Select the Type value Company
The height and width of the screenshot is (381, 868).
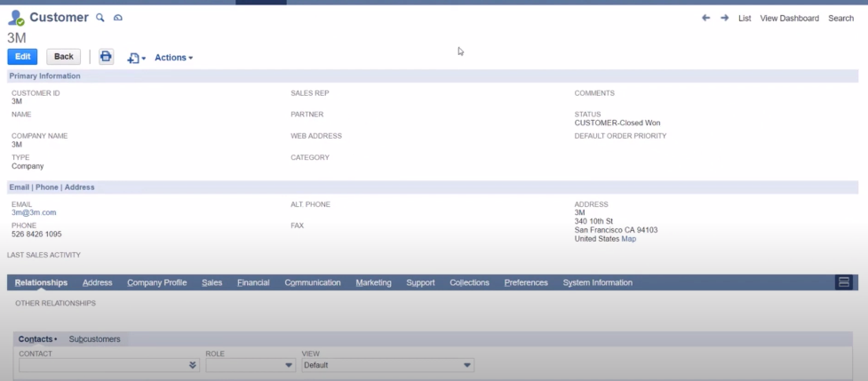pyautogui.click(x=28, y=166)
